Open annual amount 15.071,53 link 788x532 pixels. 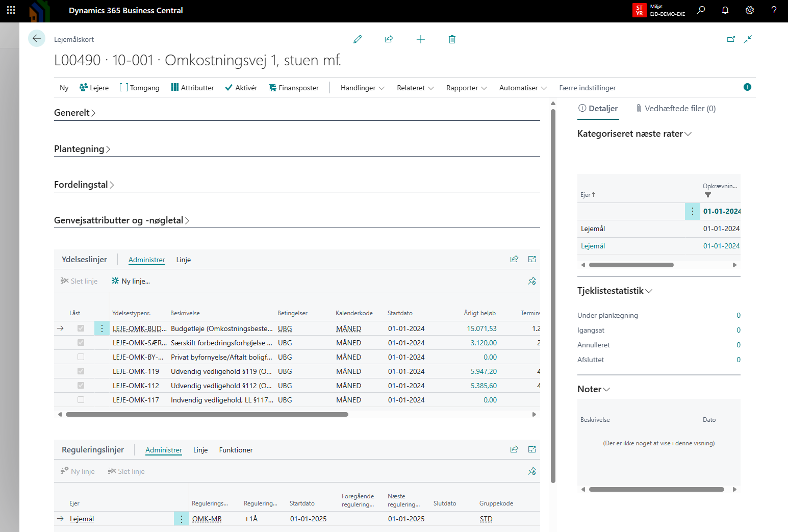pos(481,328)
